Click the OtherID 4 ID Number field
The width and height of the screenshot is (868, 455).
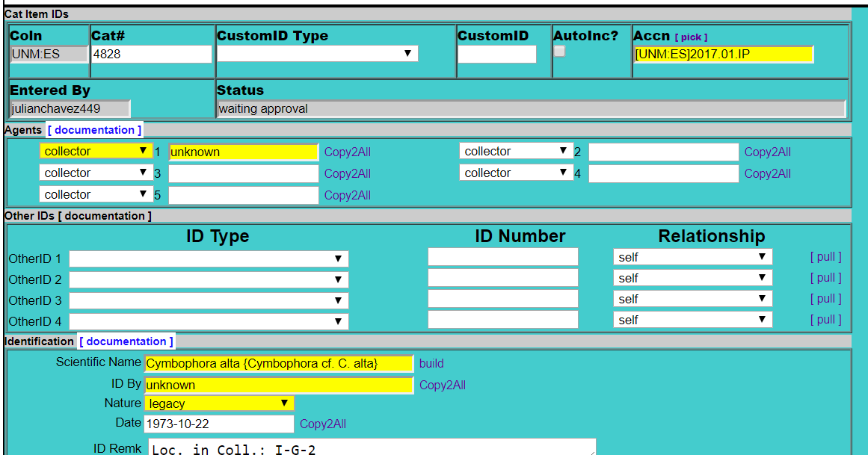pyautogui.click(x=502, y=319)
